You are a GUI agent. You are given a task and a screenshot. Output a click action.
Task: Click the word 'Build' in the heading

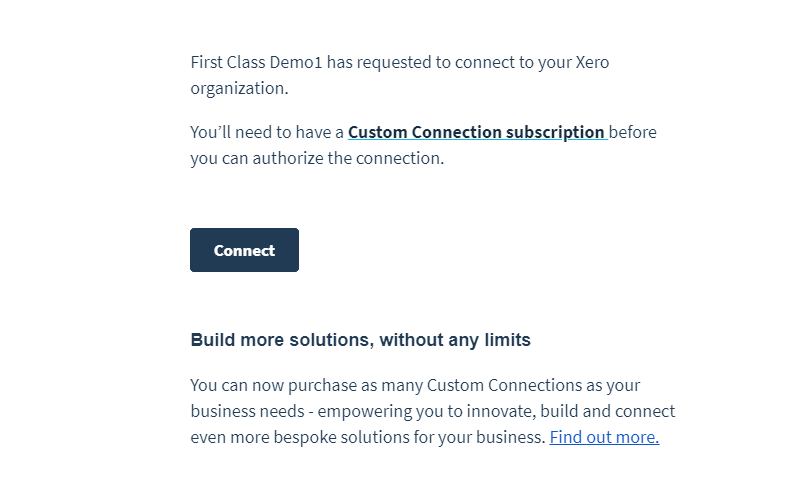213,340
